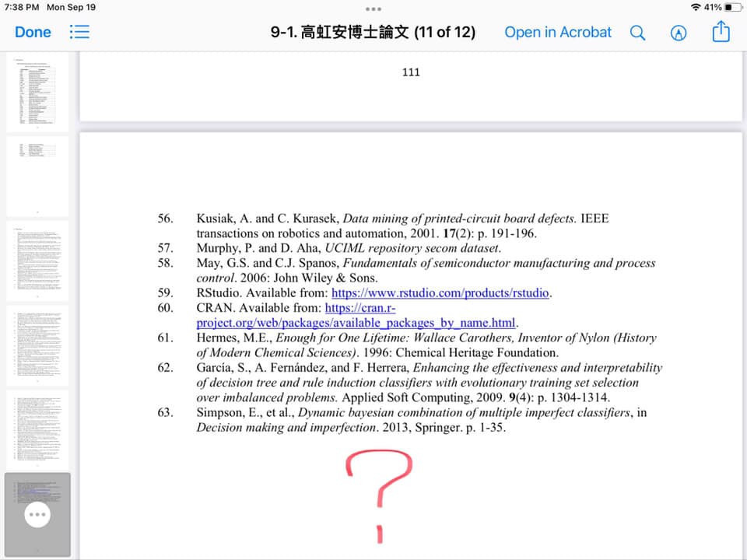Screen dimensions: 747x560
Task: Tap the ellipsis button on selected thumbnail
Action: tap(37, 514)
